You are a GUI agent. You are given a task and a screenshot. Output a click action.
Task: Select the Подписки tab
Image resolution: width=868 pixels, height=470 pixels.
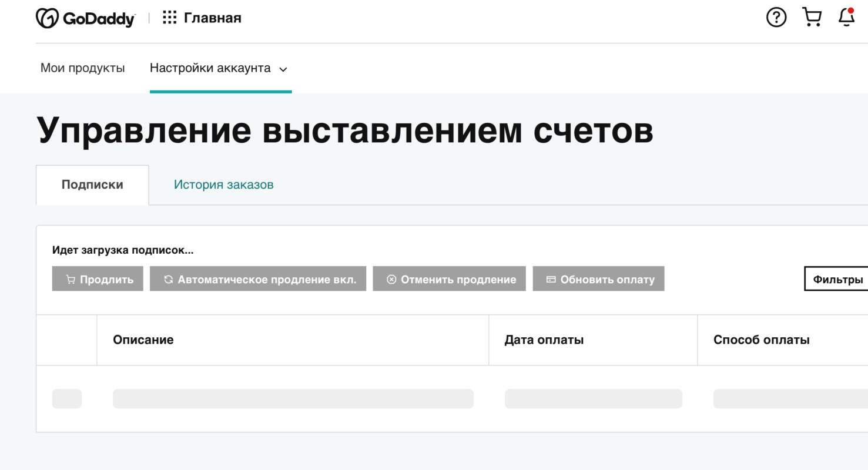point(92,185)
